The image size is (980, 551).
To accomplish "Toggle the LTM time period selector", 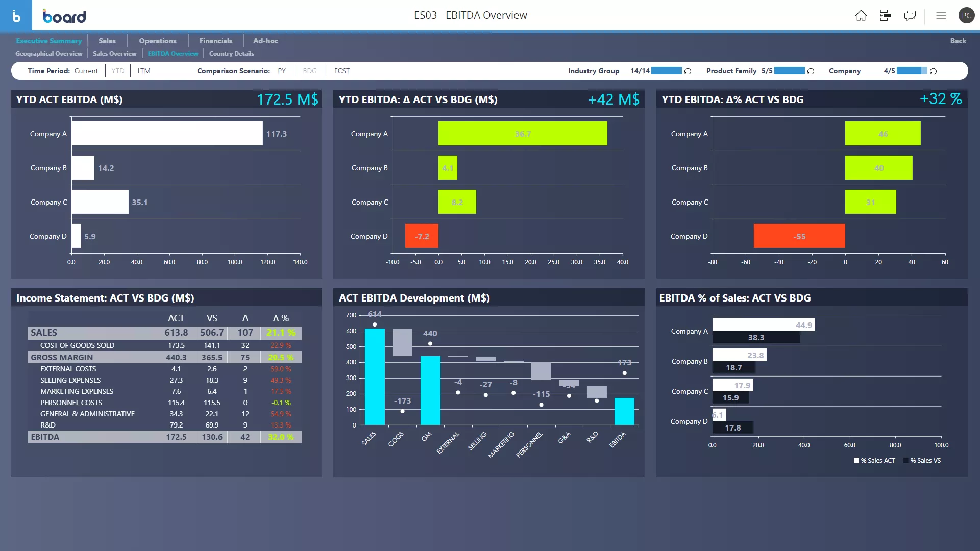I will click(x=143, y=70).
